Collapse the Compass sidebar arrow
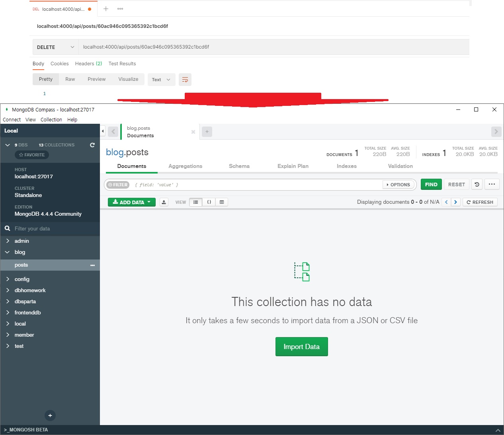The width and height of the screenshot is (504, 435). pyautogui.click(x=103, y=131)
